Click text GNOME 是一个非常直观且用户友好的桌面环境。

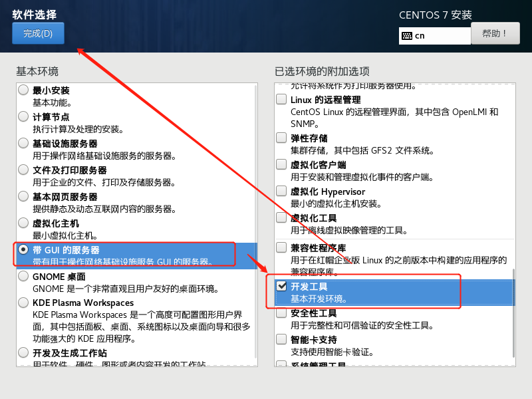pyautogui.click(x=126, y=289)
